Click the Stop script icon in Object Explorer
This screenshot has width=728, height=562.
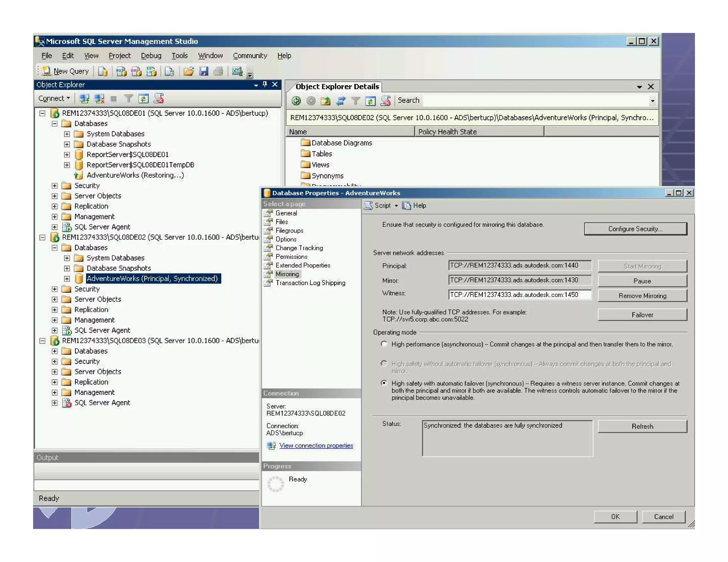pos(159,99)
